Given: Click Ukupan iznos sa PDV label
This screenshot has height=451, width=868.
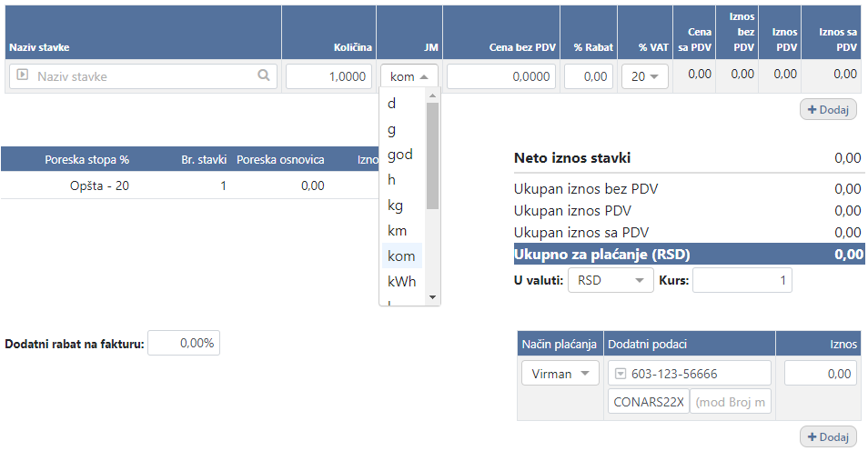Looking at the screenshot, I should click(581, 233).
